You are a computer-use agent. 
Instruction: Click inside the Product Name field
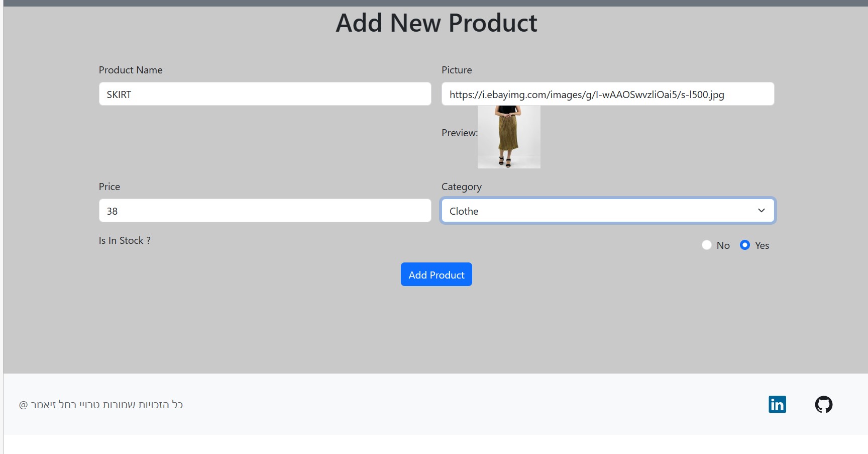coord(265,94)
